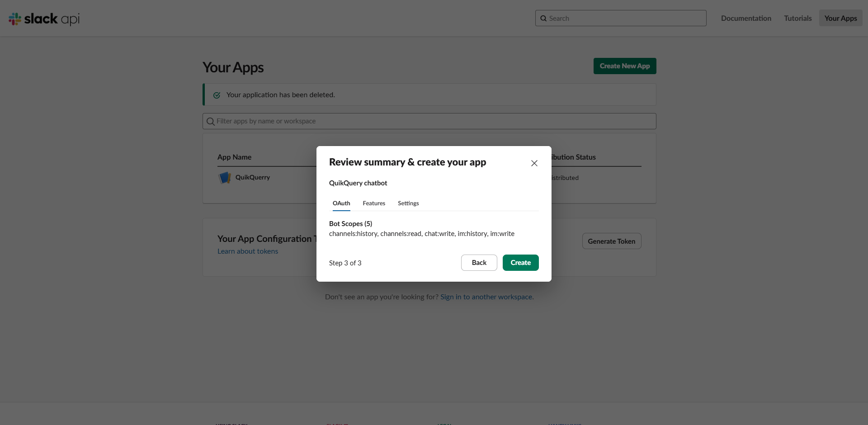Click the green checkmark deleted icon
The width and height of the screenshot is (868, 425).
217,95
